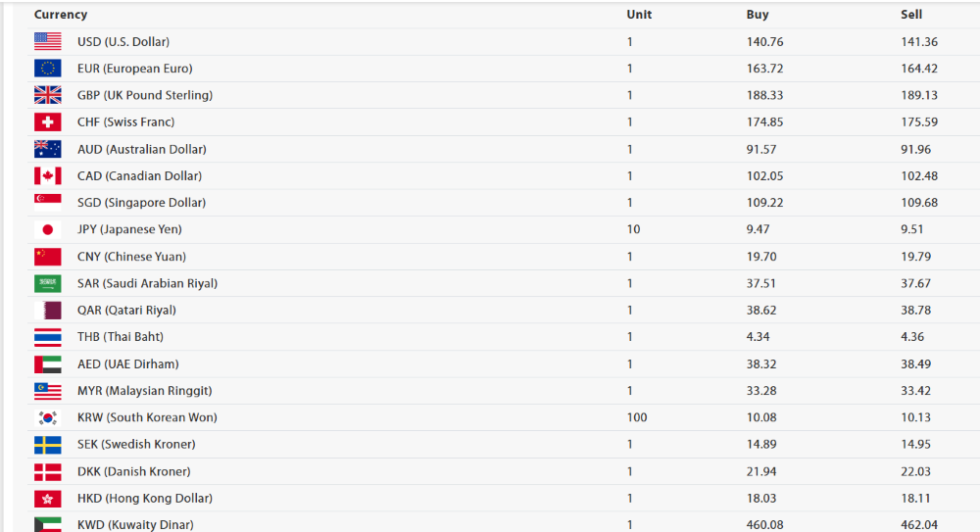
Task: Click the KRW unit value 100
Action: 637,417
